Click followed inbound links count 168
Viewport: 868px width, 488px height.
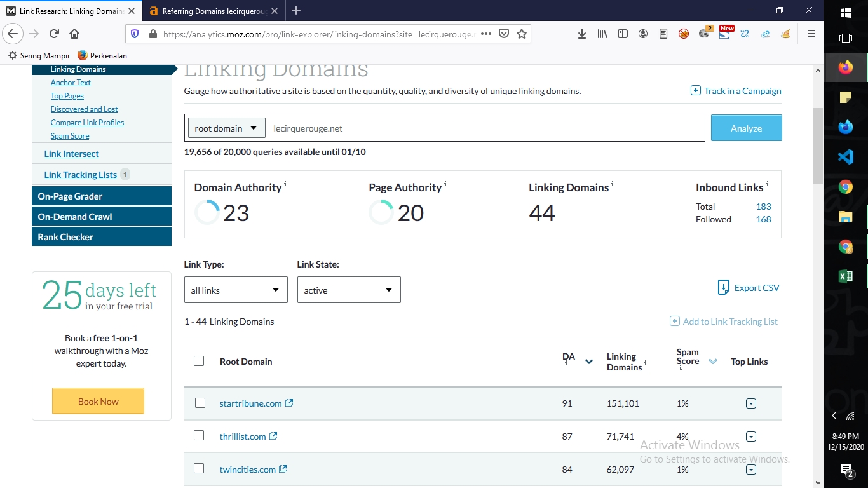click(764, 219)
